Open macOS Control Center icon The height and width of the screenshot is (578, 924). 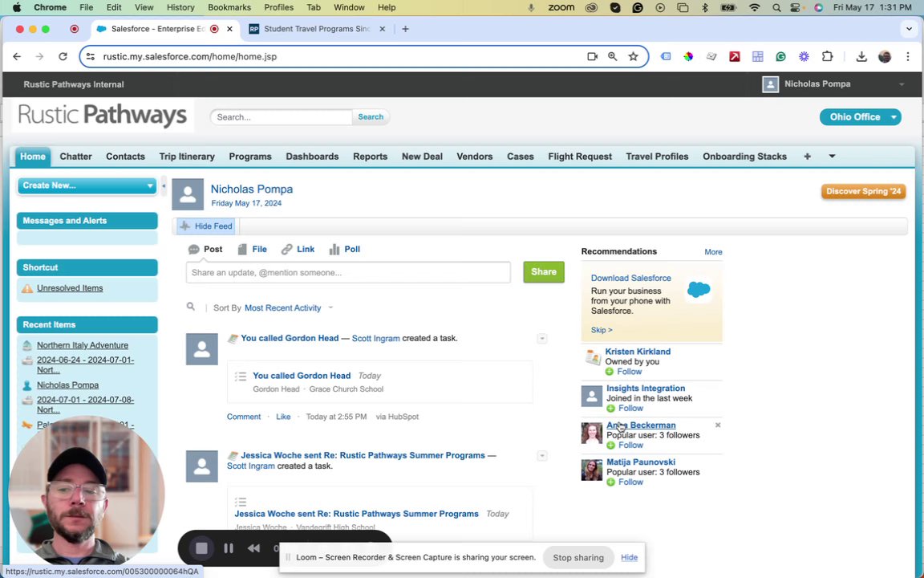pyautogui.click(x=796, y=8)
